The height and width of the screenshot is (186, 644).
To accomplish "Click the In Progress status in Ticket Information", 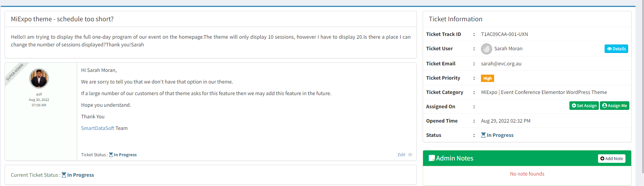I will [500, 135].
